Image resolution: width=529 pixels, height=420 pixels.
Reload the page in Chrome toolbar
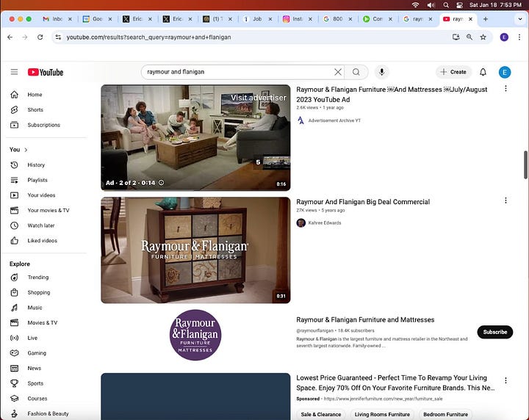pos(40,37)
